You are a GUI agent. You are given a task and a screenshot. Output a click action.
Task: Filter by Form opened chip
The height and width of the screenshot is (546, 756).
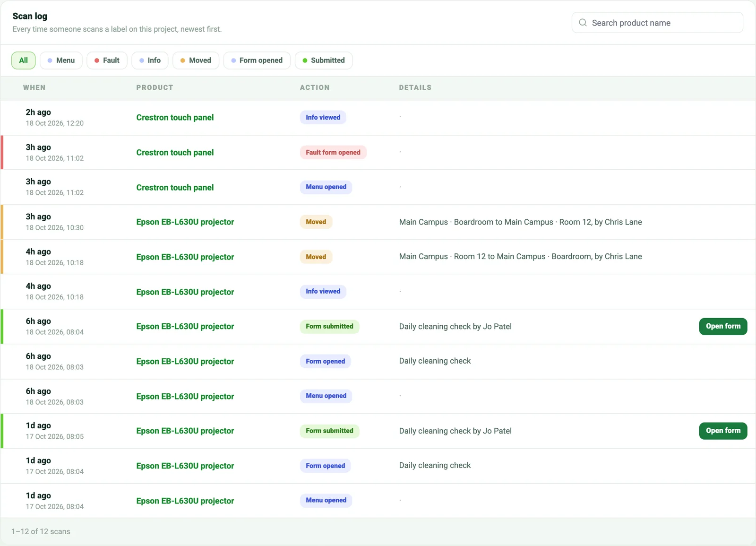(x=257, y=61)
